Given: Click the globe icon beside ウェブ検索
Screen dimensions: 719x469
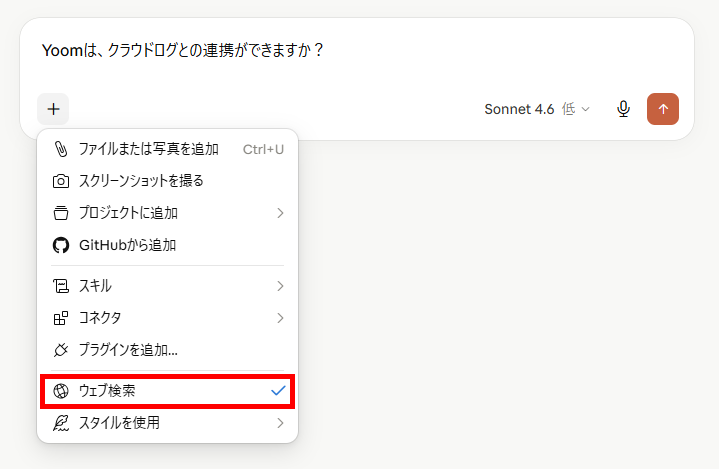Looking at the screenshot, I should tap(61, 391).
